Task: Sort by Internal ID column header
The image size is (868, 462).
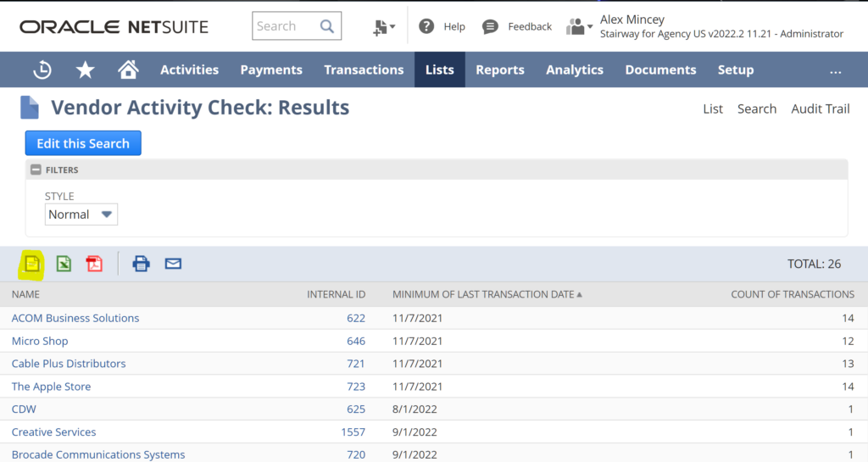Action: click(x=336, y=294)
